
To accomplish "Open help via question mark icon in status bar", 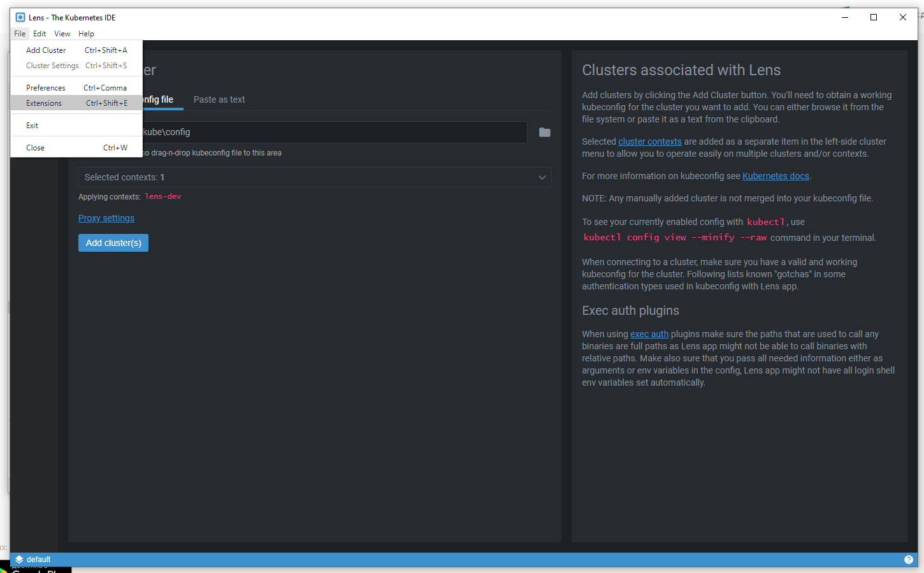I will (x=909, y=559).
